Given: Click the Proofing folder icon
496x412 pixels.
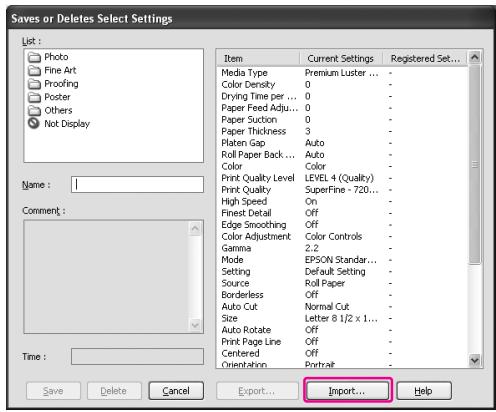Looking at the screenshot, I should [x=34, y=84].
